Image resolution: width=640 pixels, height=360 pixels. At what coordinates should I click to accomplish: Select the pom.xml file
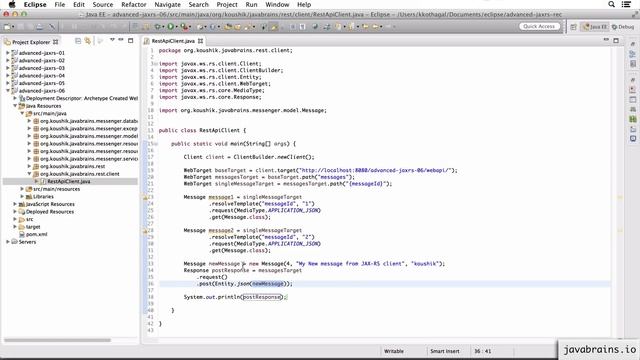click(x=36, y=234)
